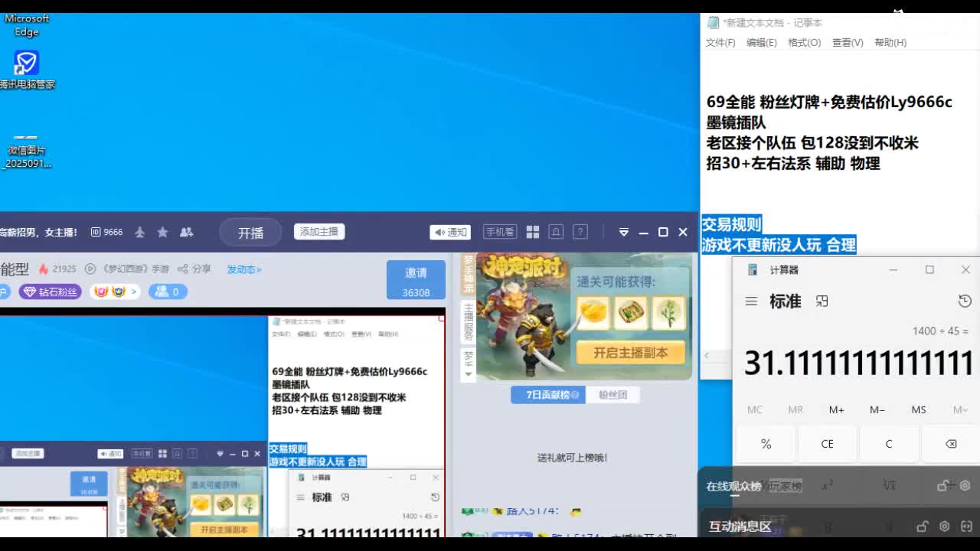Click the star icon in the streaming toolbar
980x551 pixels.
tap(162, 232)
